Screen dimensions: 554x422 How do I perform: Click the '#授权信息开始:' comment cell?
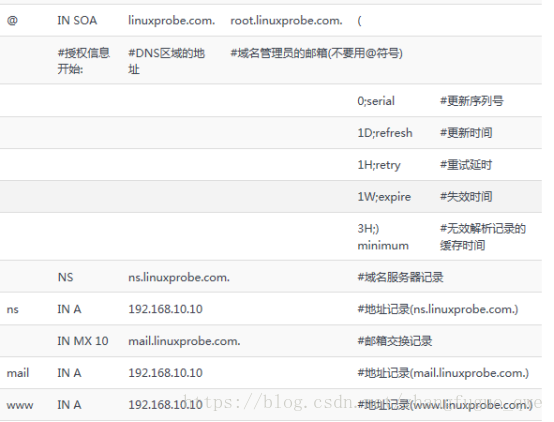tap(84, 61)
